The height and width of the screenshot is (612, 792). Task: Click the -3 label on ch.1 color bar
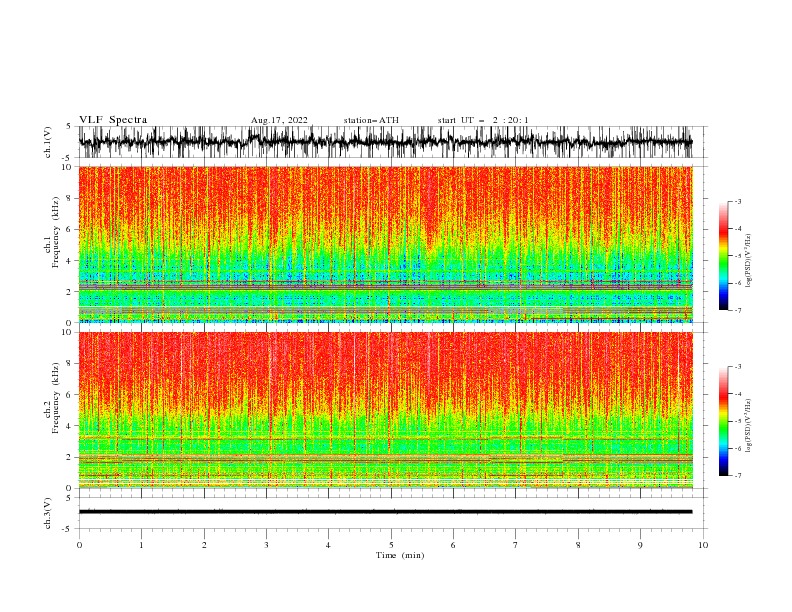point(738,201)
